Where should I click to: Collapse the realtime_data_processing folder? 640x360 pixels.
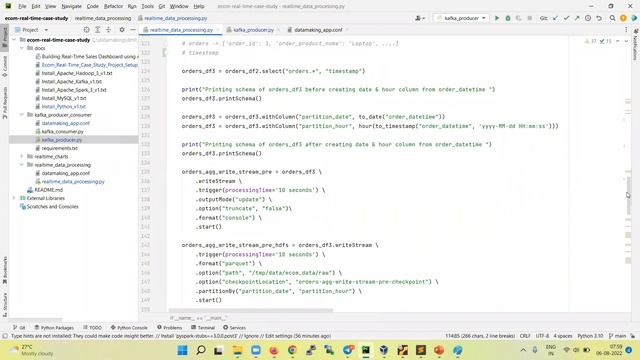[22, 165]
